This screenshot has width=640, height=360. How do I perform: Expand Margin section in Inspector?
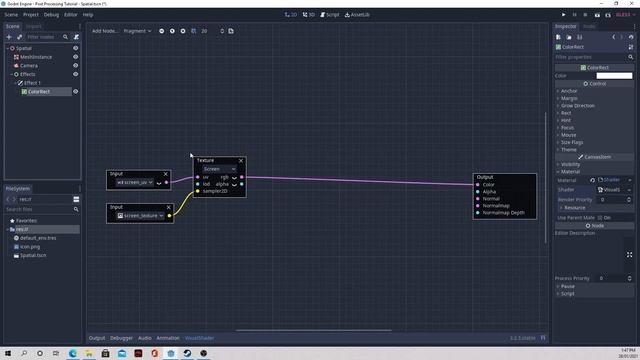(569, 98)
